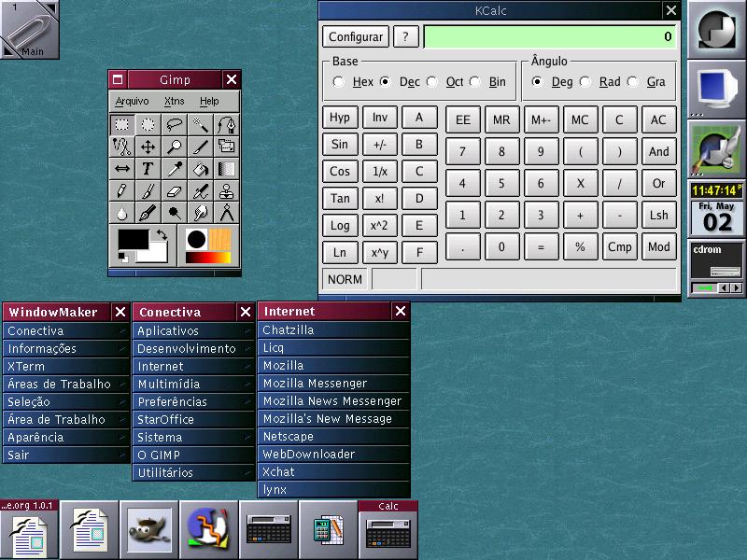The image size is (747, 560).
Task: Select the Color Picker eyedropper tool
Action: click(174, 169)
